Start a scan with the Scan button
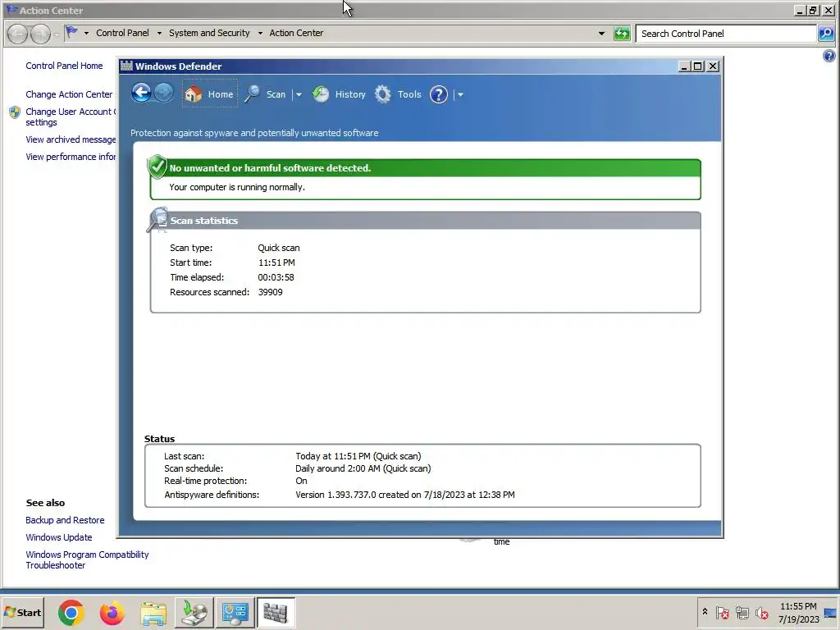The width and height of the screenshot is (840, 630). [266, 94]
